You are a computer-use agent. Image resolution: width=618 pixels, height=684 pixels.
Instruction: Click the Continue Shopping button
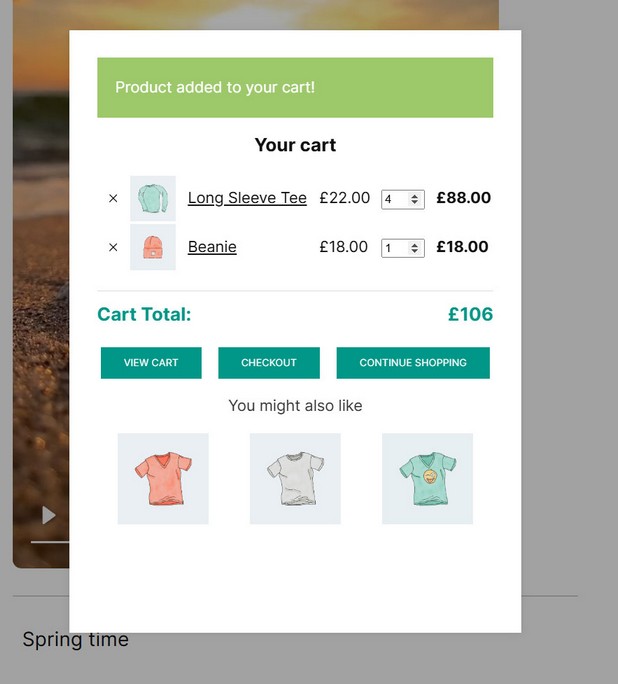pos(413,363)
